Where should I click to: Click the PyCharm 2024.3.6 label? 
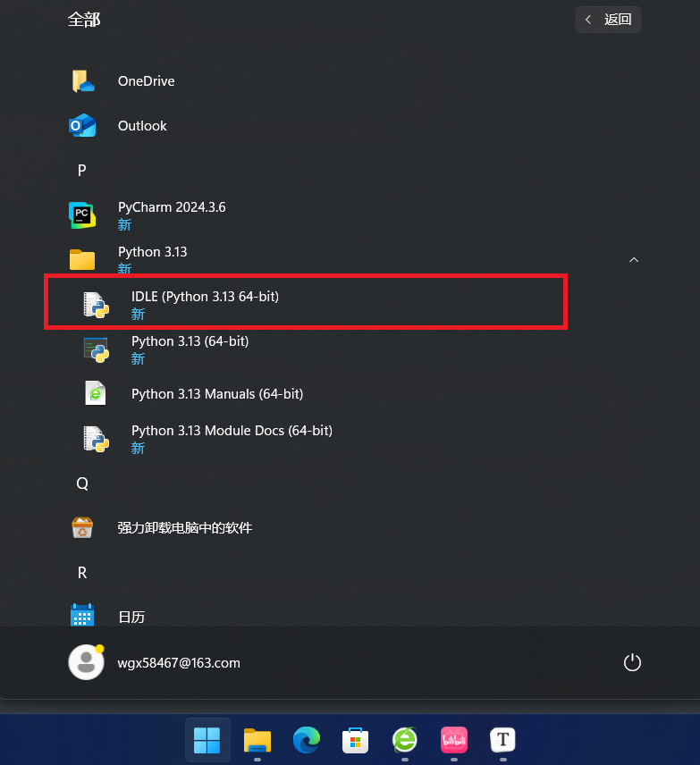(x=172, y=207)
